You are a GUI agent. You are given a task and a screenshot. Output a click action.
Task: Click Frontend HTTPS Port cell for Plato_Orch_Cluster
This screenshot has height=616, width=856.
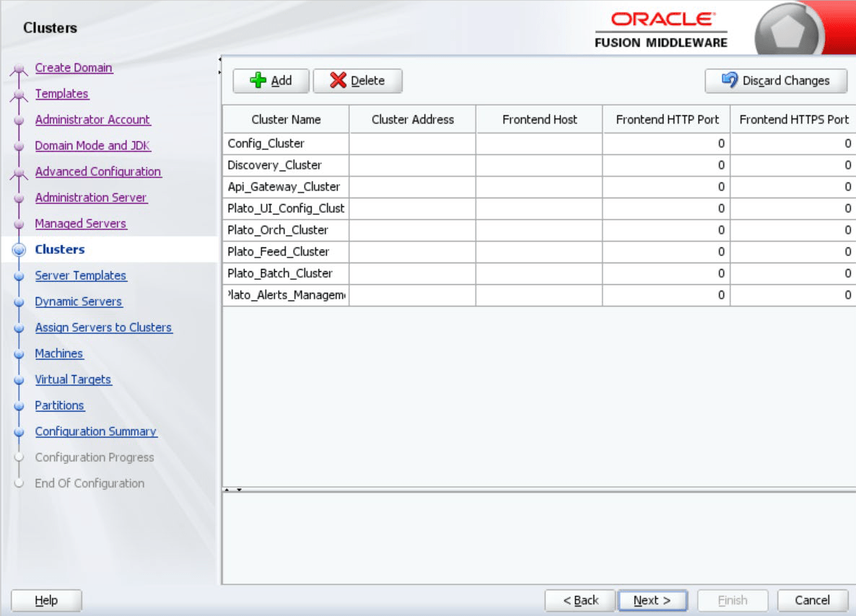[x=794, y=230]
